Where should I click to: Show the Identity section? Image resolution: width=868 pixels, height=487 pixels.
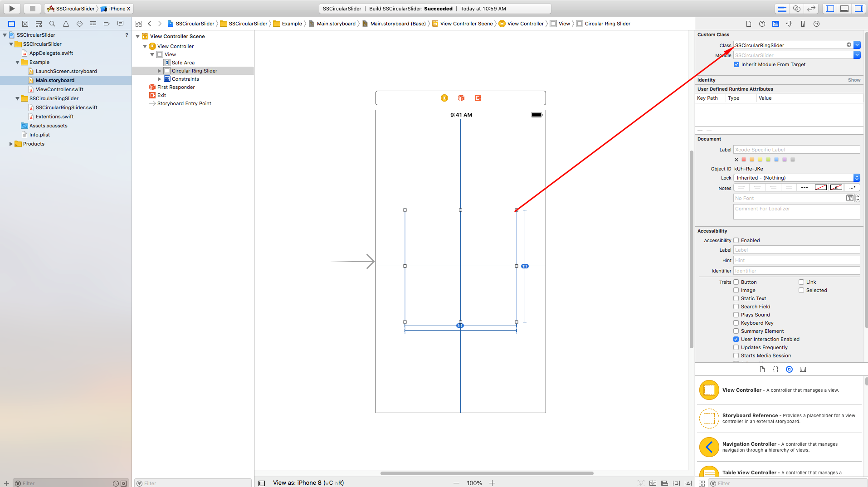coord(854,80)
